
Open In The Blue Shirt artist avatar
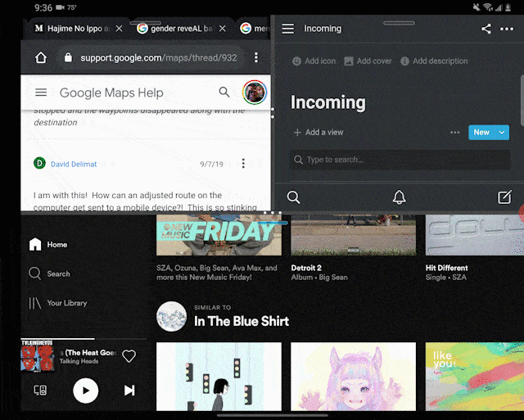pyautogui.click(x=171, y=316)
